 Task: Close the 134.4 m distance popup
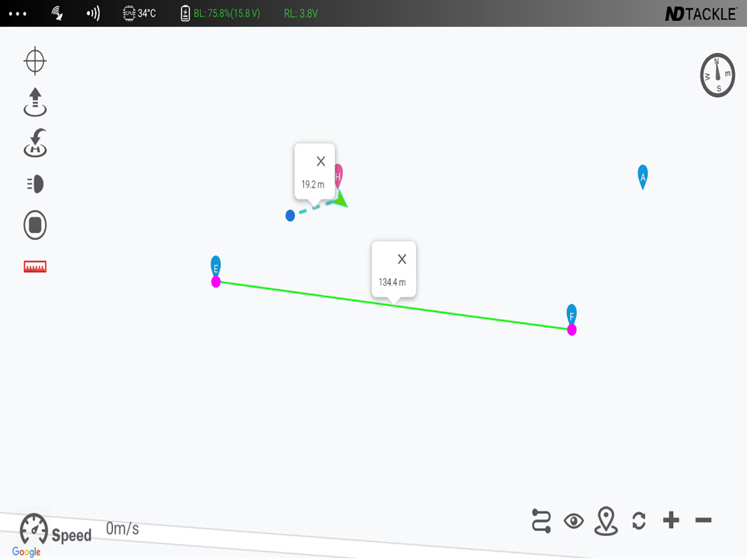[402, 259]
